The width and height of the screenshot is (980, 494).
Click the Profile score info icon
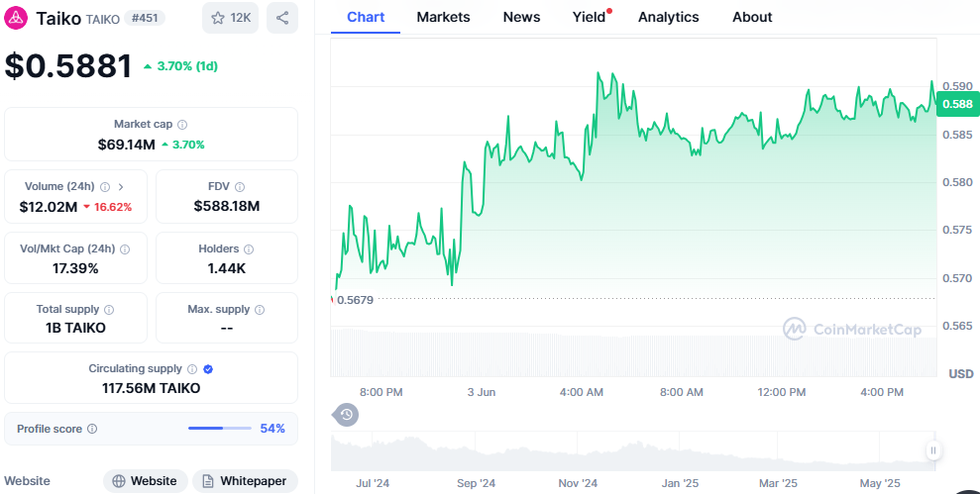pyautogui.click(x=92, y=429)
